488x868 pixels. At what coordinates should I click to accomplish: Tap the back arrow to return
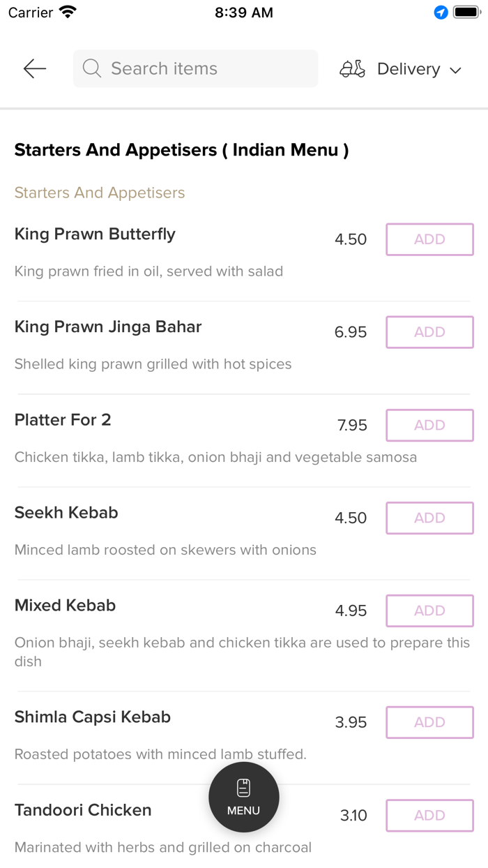pos(34,68)
